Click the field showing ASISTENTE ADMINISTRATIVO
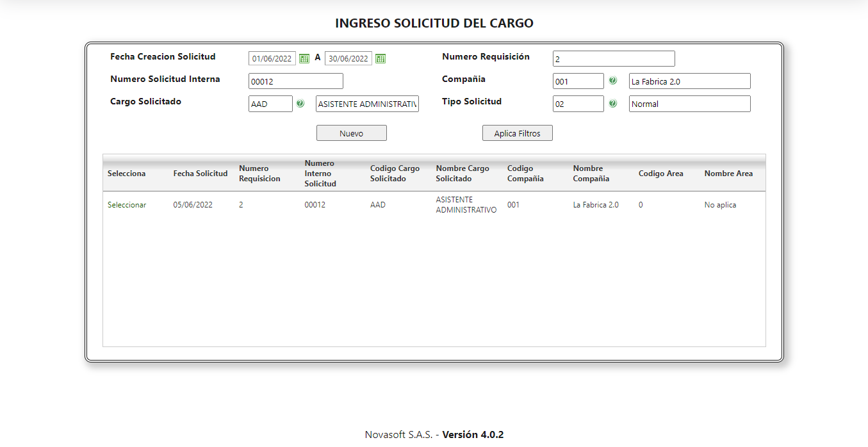Screen dimensions: 868x447 click(366, 103)
